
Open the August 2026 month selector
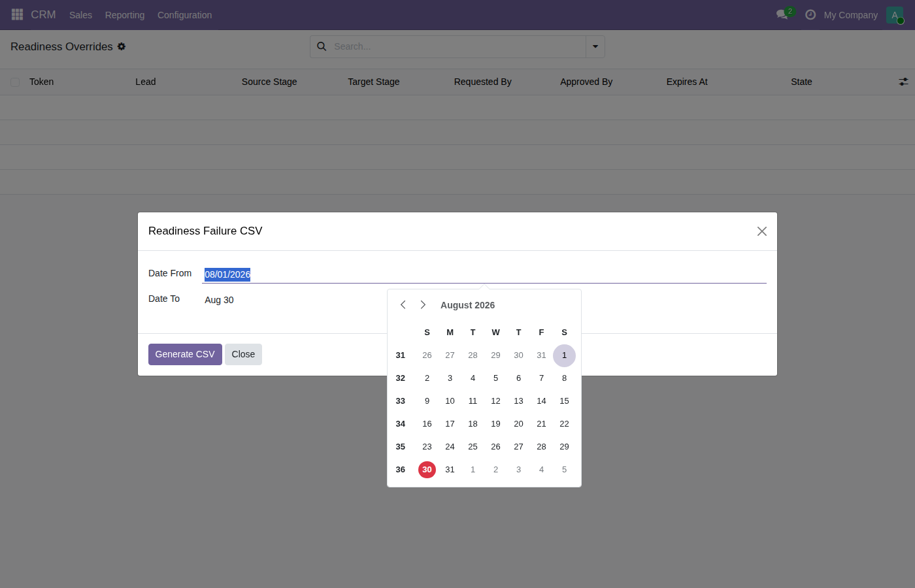click(x=467, y=305)
